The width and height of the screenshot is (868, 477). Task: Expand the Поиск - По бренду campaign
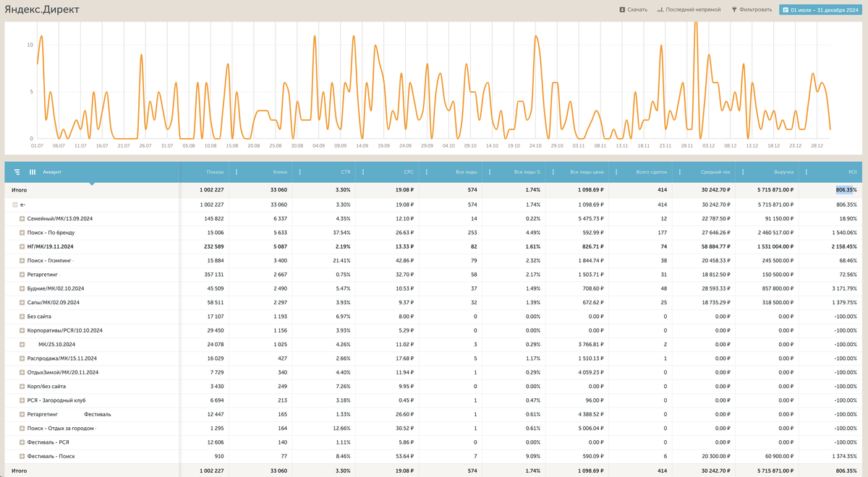(22, 233)
